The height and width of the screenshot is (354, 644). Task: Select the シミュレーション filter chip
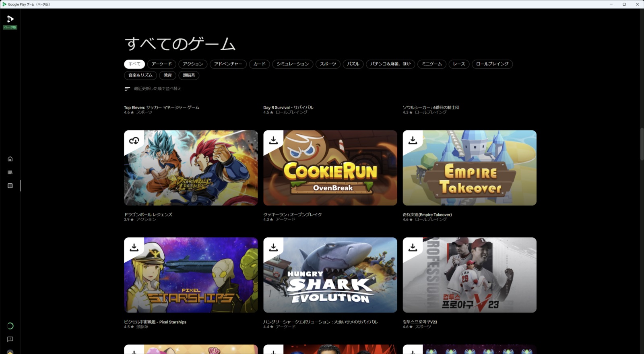(293, 64)
